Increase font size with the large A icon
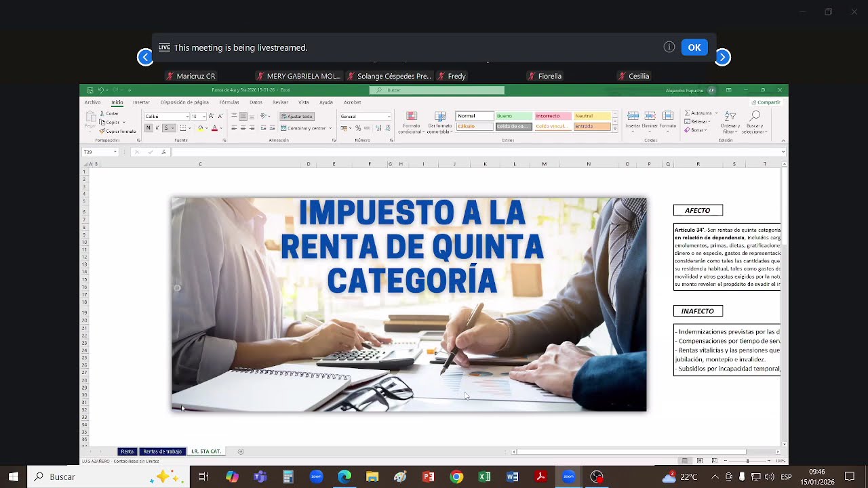The width and height of the screenshot is (868, 488). coord(212,116)
